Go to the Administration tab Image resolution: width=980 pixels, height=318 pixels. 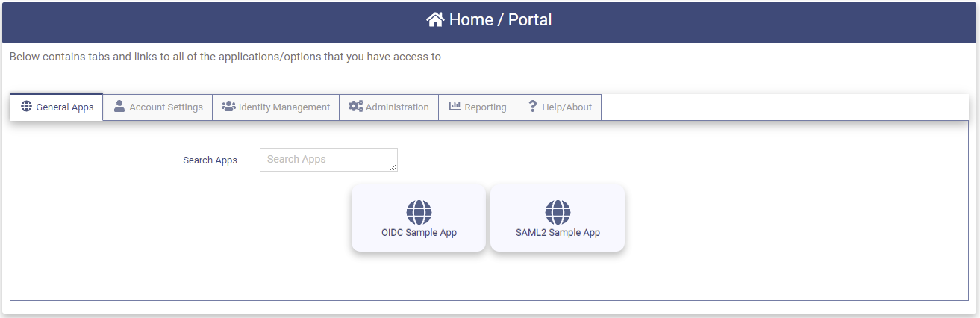397,107
